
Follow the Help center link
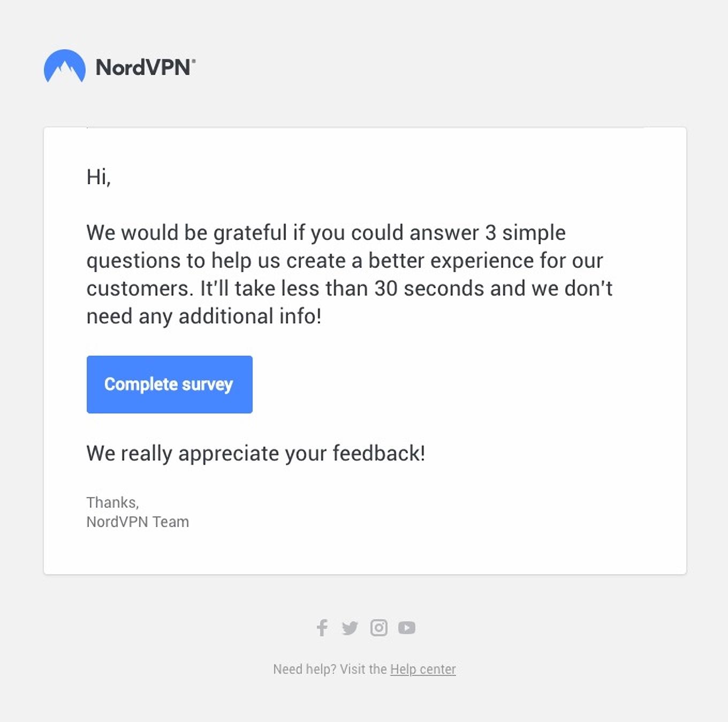click(x=423, y=669)
